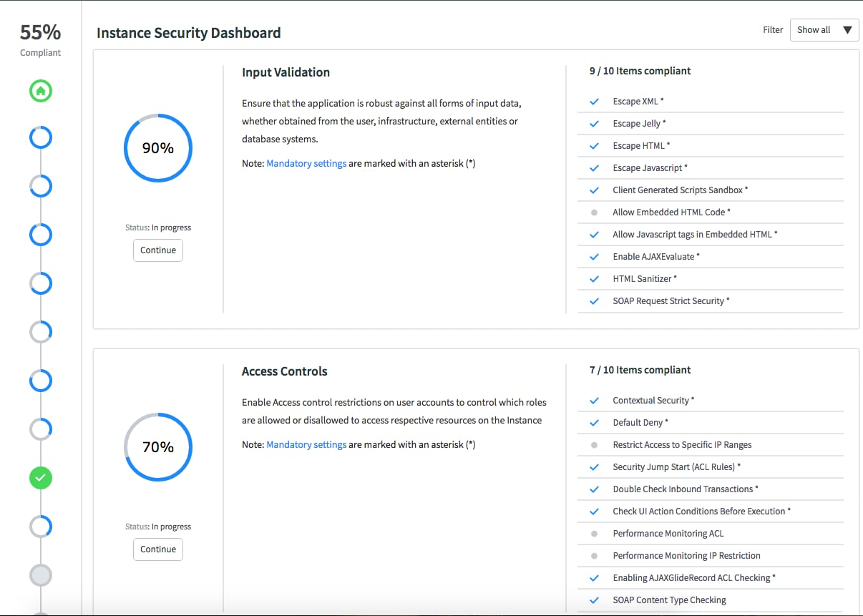The height and width of the screenshot is (616, 863).
Task: Click checkmark beside Double Check Inbound Transactions
Action: tap(594, 489)
